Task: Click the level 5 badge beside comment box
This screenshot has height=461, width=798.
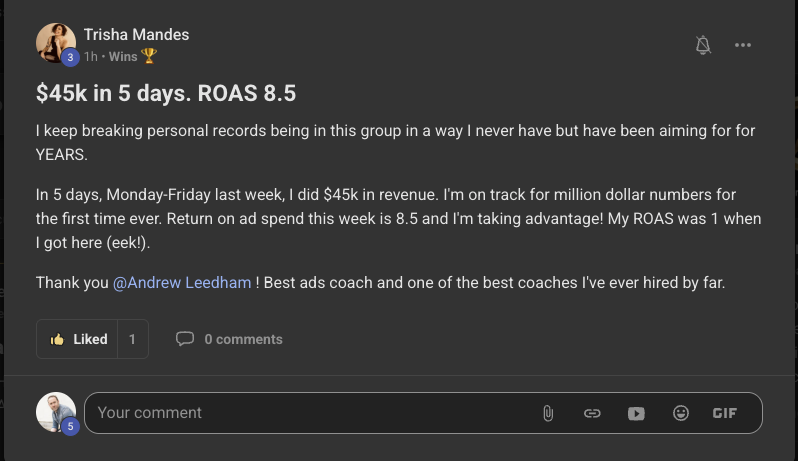Action: (x=70, y=427)
